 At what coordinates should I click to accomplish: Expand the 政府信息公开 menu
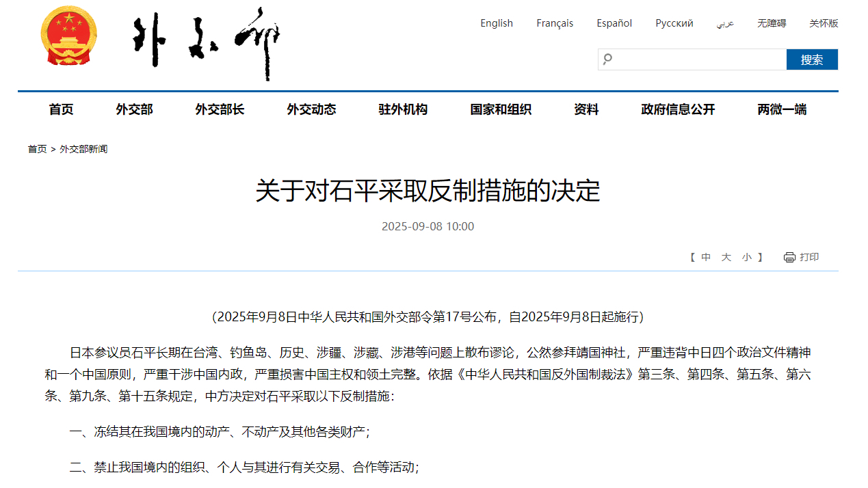(677, 109)
